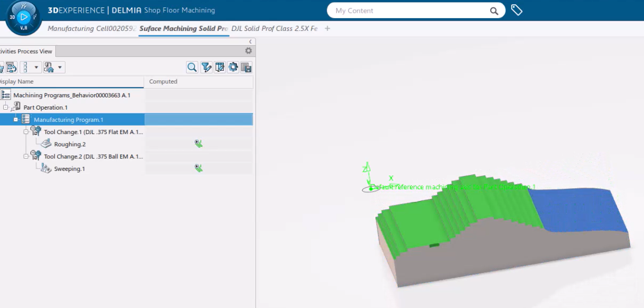Screen dimensions: 644x308
Task: Click the list reorder toolbar icon
Action: tap(11, 67)
